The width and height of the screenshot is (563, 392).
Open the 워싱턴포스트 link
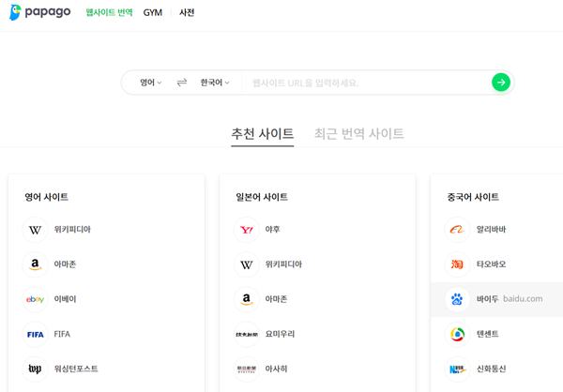click(76, 369)
